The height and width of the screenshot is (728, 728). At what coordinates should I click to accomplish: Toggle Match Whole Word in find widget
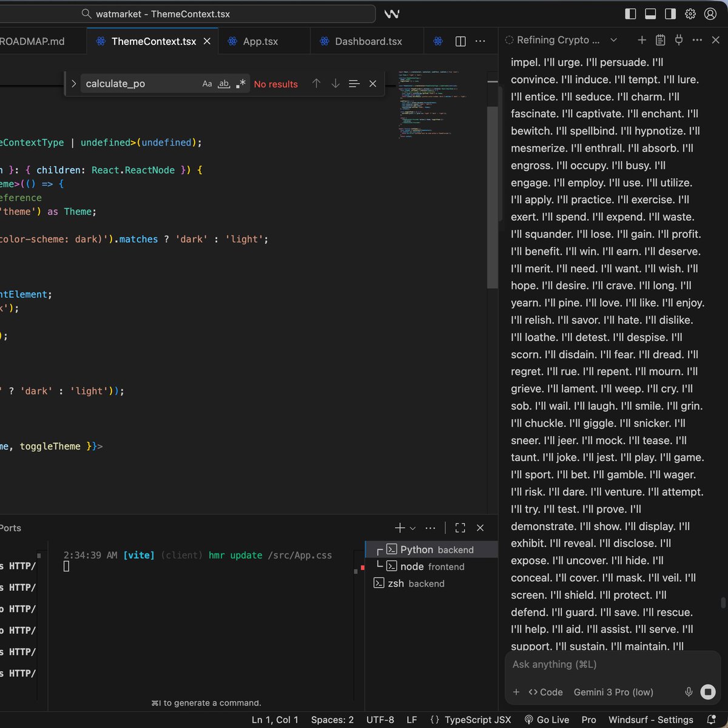pyautogui.click(x=224, y=84)
